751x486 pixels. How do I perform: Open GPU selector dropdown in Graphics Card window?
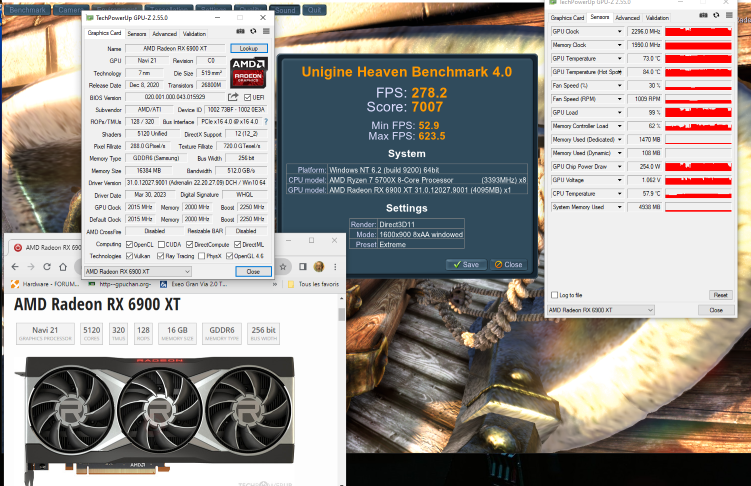click(138, 271)
